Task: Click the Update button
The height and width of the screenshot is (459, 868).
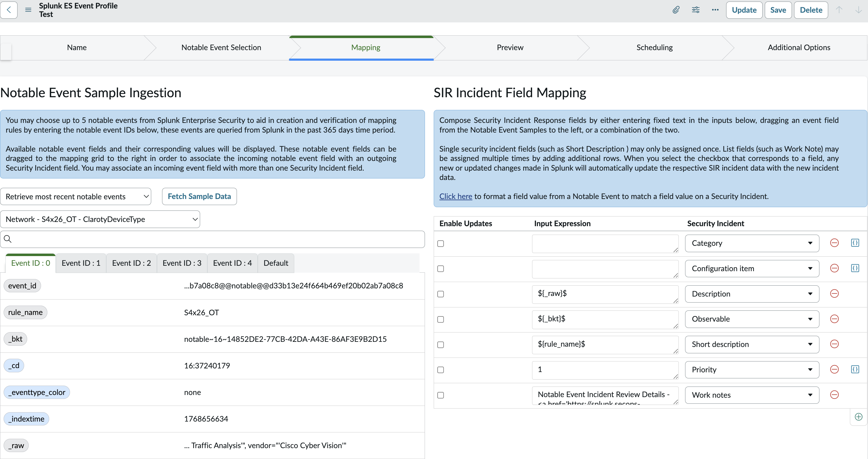Action: (744, 10)
